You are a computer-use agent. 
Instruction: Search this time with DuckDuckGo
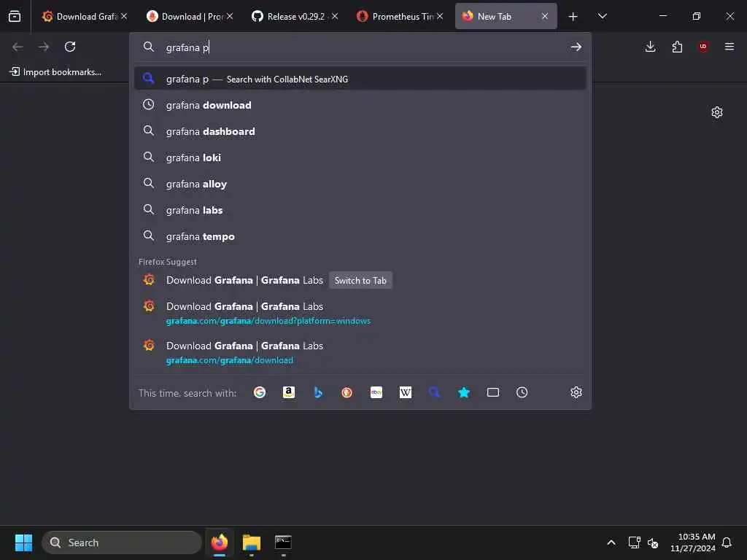pos(347,392)
